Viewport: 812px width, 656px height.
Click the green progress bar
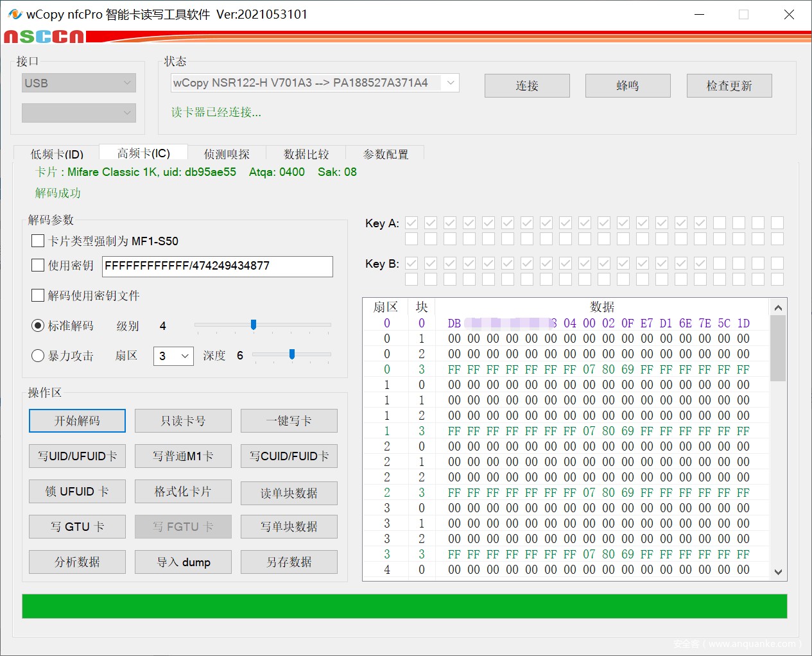pyautogui.click(x=404, y=607)
